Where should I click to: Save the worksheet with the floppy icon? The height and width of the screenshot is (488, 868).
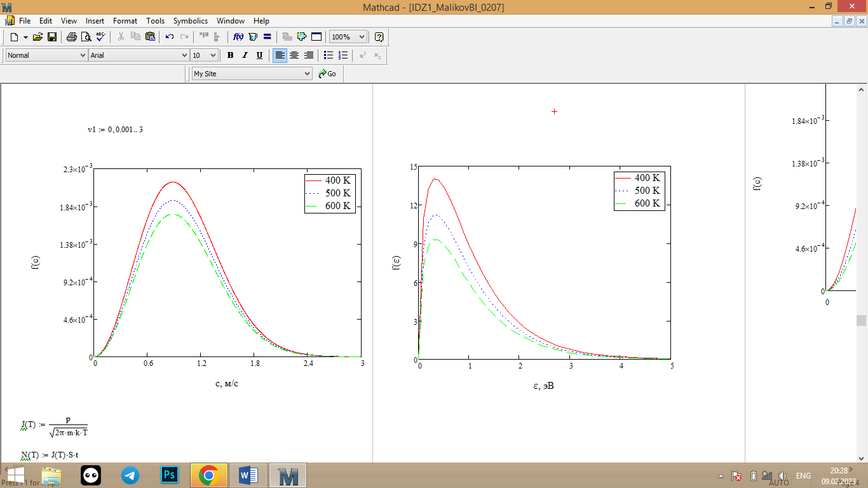point(52,37)
